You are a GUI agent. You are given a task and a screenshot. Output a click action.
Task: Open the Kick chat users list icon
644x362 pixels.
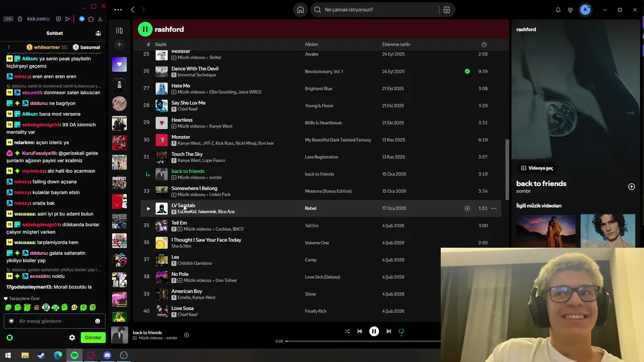[98, 33]
